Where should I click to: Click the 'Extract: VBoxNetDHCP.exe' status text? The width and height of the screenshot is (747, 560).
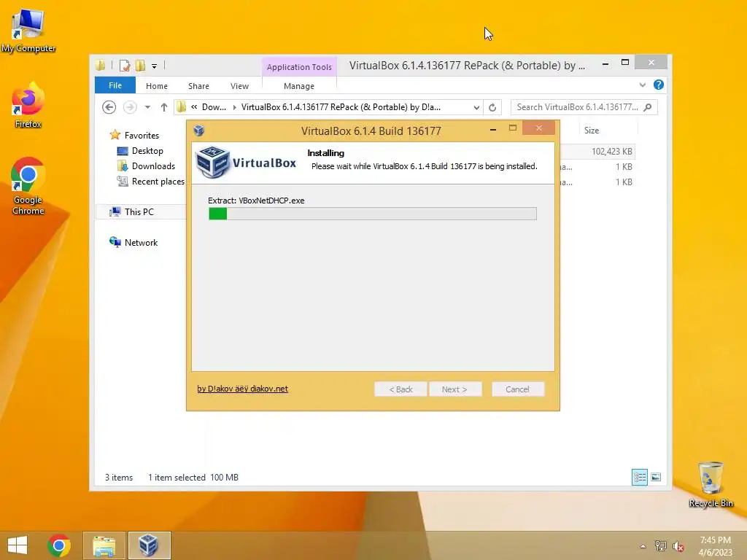pyautogui.click(x=256, y=201)
